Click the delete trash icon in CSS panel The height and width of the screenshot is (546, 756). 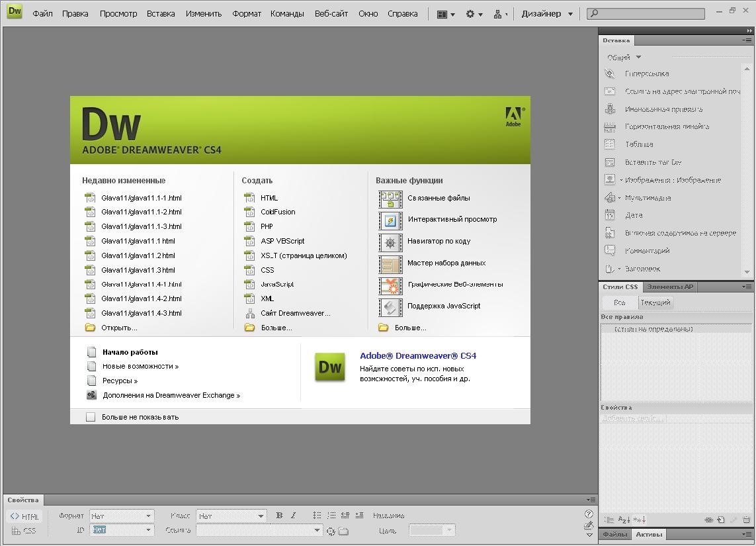[x=746, y=520]
